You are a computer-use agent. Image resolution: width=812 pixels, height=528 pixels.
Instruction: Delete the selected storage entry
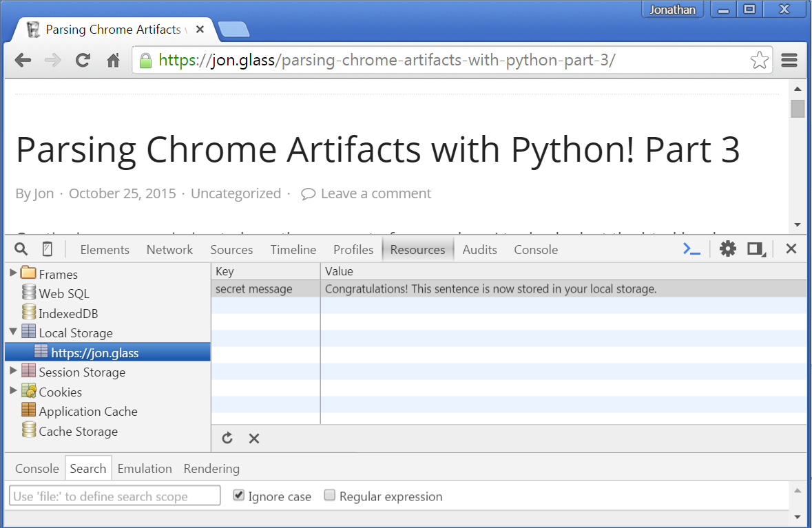click(253, 439)
